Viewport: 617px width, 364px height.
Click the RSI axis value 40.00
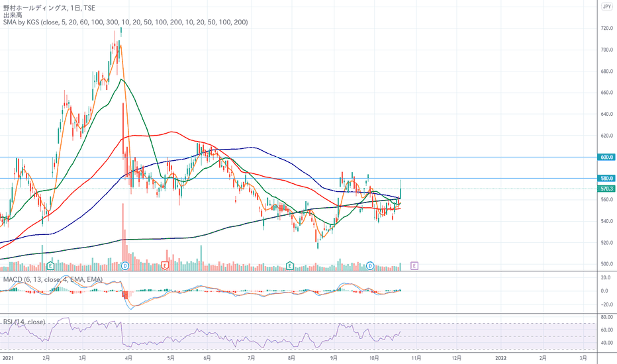point(607,343)
